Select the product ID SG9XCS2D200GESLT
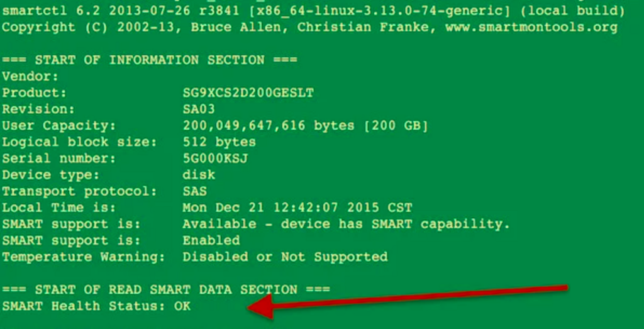Screen dimensions: 644x329 (248, 93)
